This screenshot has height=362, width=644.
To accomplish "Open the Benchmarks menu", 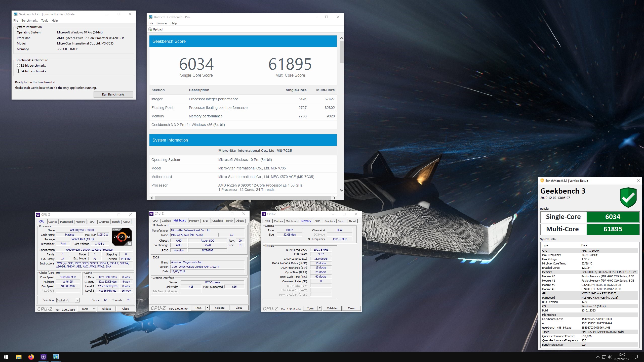I will click(29, 21).
